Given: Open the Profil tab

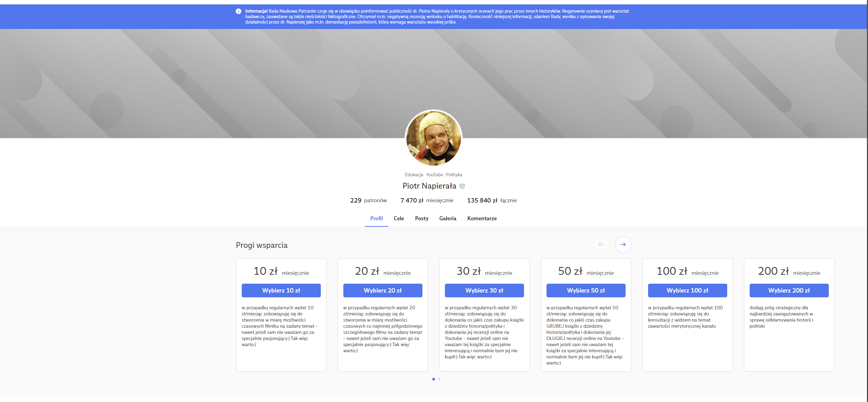Looking at the screenshot, I should coord(376,219).
